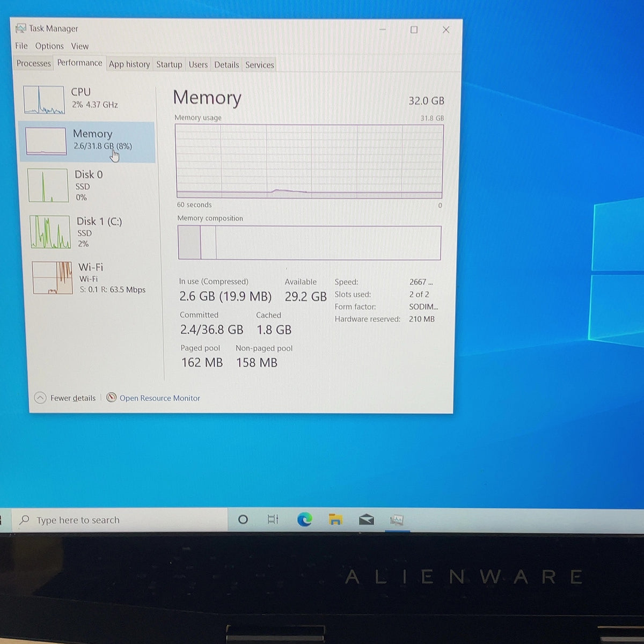Select the CPU usage graph thumbnail
The width and height of the screenshot is (644, 644).
[44, 100]
